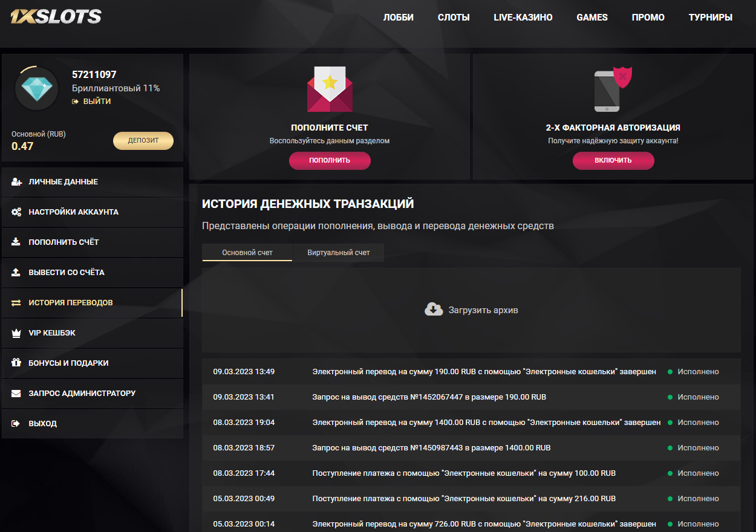Image resolution: width=756 pixels, height=532 pixels.
Task: Open НАСТРОЙКИ АККАУНТА sidebar item
Action: pos(92,212)
